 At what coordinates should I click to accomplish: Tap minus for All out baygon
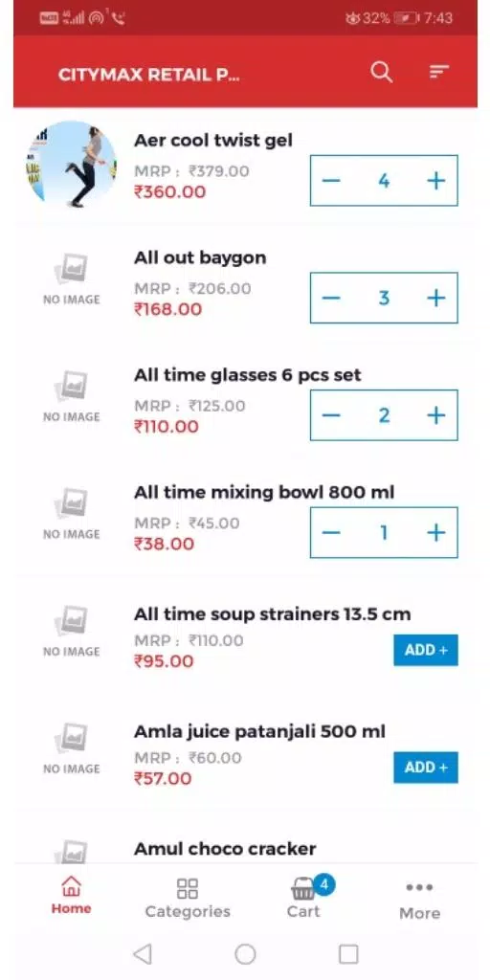click(331, 299)
